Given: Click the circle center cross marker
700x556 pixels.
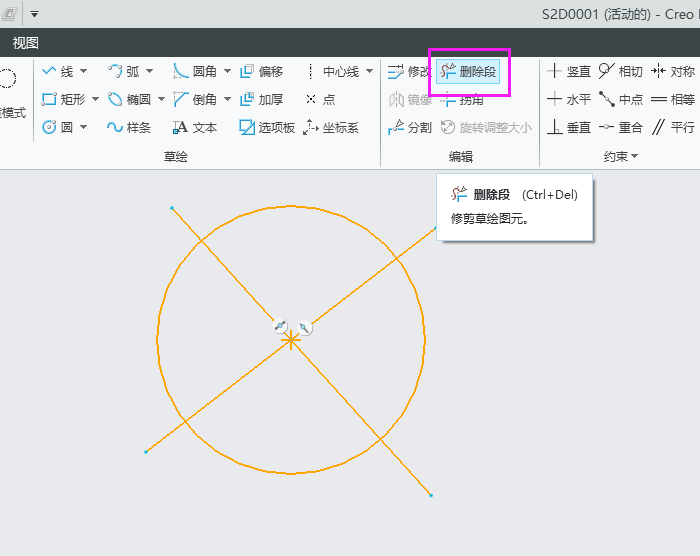Looking at the screenshot, I should coord(291,340).
